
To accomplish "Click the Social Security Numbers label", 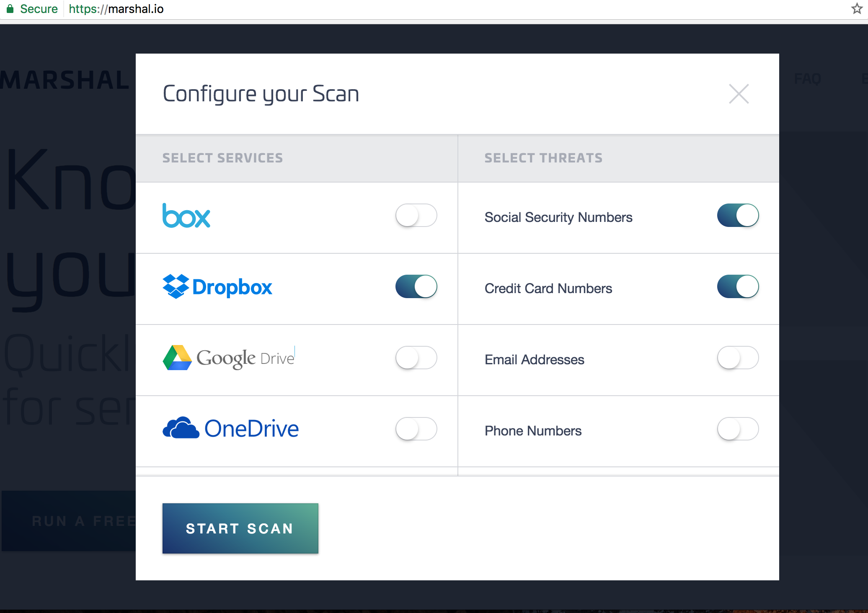I will 558,217.
